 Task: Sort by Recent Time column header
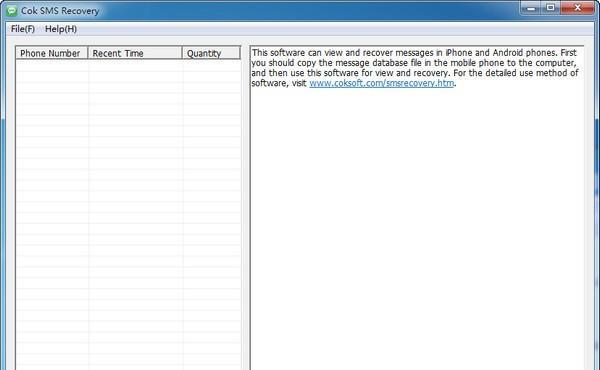pyautogui.click(x=135, y=53)
